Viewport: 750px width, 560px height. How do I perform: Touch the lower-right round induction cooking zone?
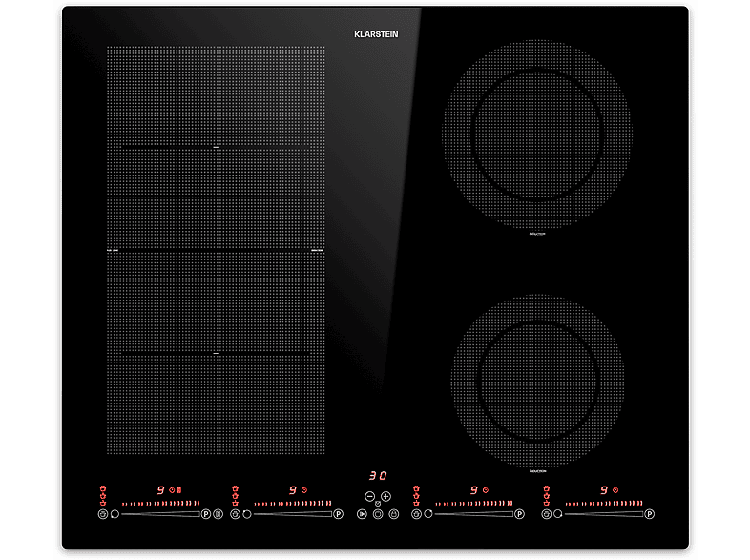coord(537,381)
